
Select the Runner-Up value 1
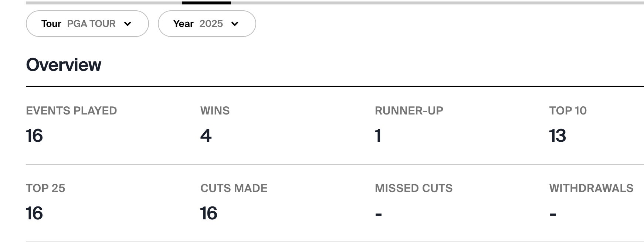(378, 136)
